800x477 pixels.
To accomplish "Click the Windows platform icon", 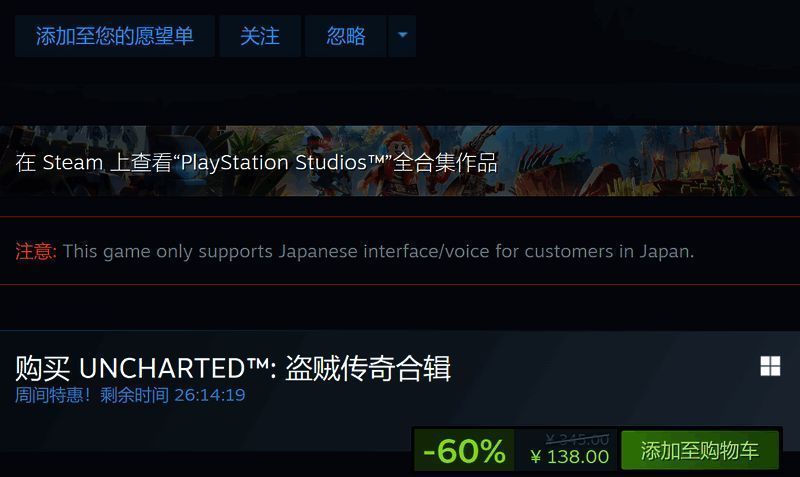I will pyautogui.click(x=770, y=366).
